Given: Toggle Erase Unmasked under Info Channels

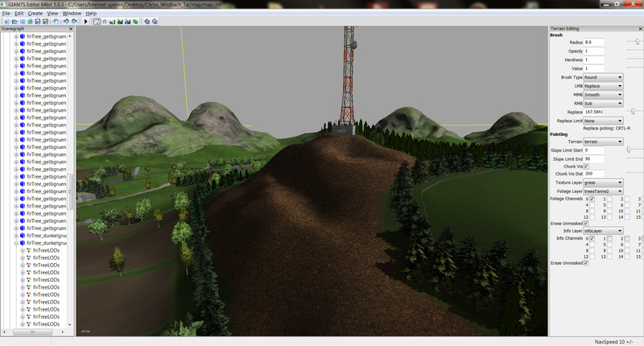Looking at the screenshot, I should point(586,262).
